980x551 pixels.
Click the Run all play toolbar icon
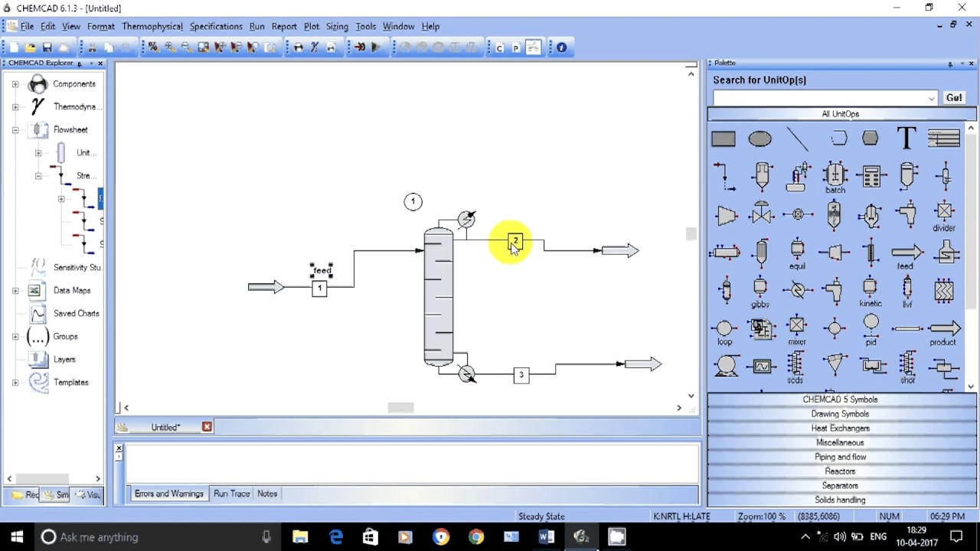click(376, 47)
